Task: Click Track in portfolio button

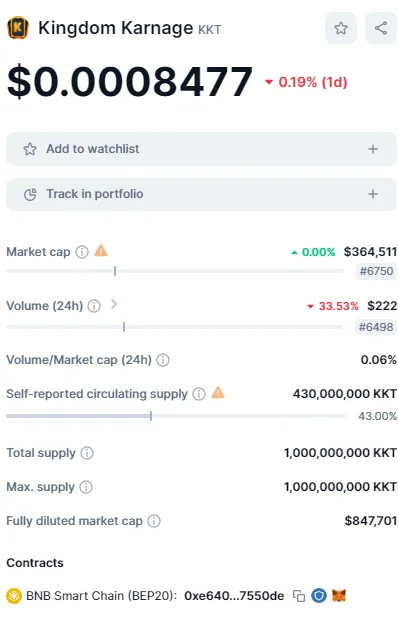Action: pyautogui.click(x=201, y=194)
